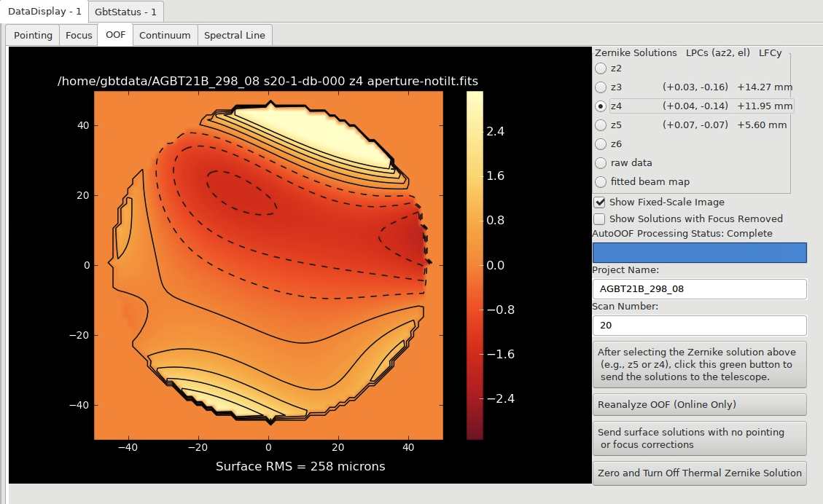Click Zero and Turn Off Thermal Zernike Solution
This screenshot has height=504, width=823.
[700, 473]
